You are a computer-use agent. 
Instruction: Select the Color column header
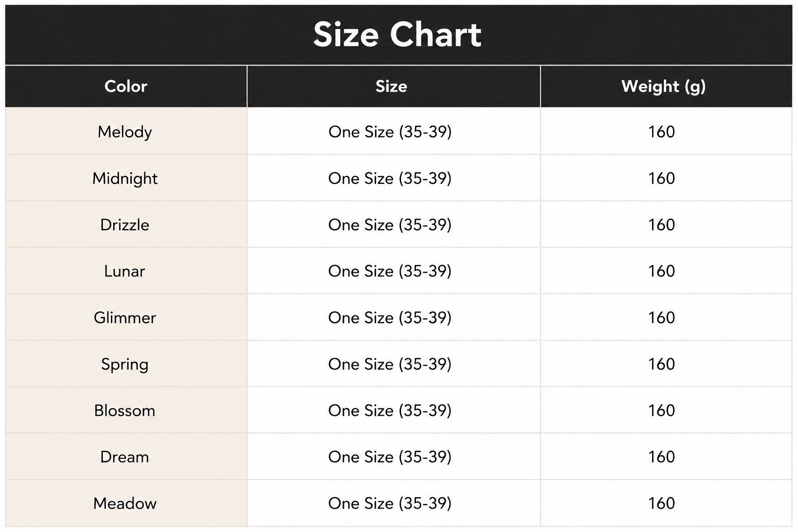tap(126, 86)
